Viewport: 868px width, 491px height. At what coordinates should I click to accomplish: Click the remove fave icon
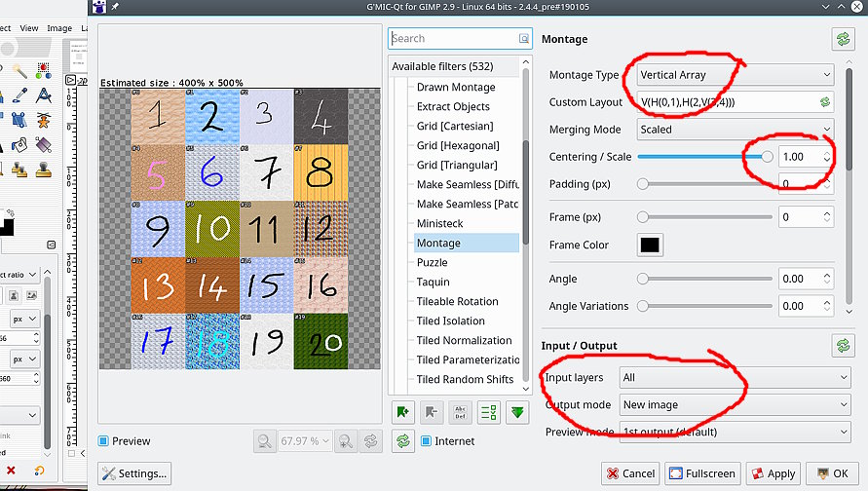point(432,412)
